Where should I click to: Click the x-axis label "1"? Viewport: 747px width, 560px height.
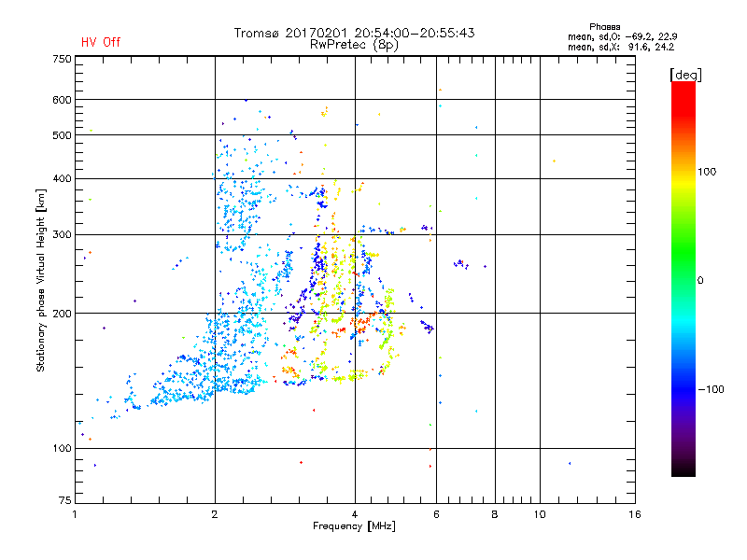click(x=75, y=514)
